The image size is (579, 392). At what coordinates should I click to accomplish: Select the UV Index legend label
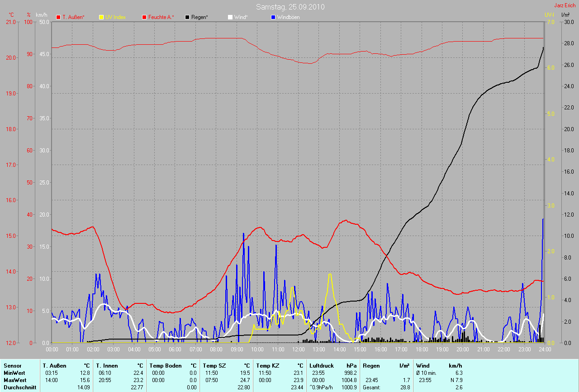[115, 17]
